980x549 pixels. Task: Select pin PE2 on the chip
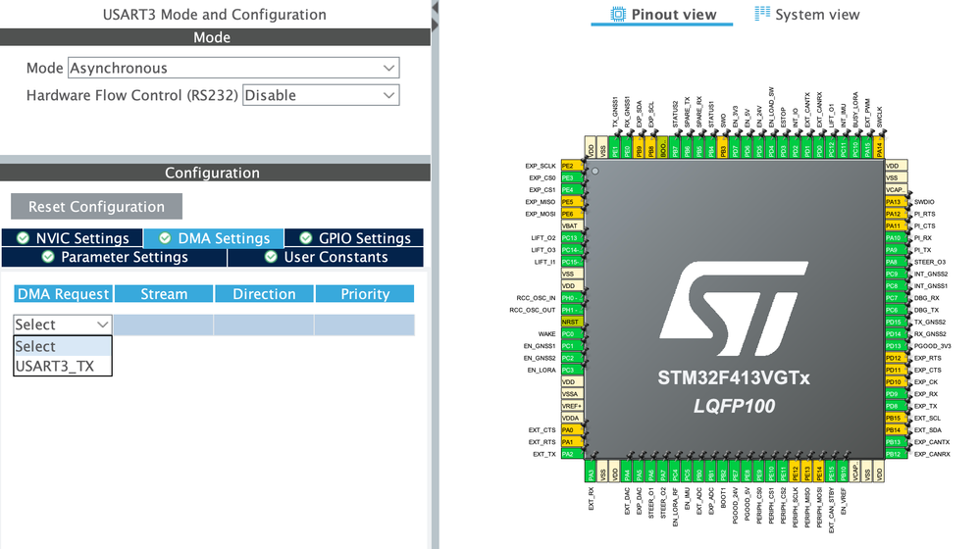pyautogui.click(x=572, y=166)
